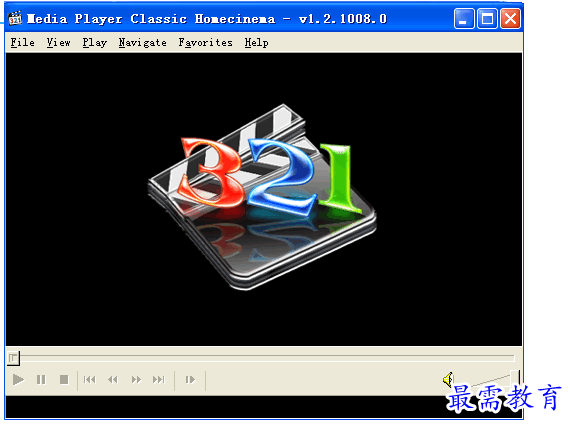Click the 321 logo in the video area

click(x=262, y=197)
